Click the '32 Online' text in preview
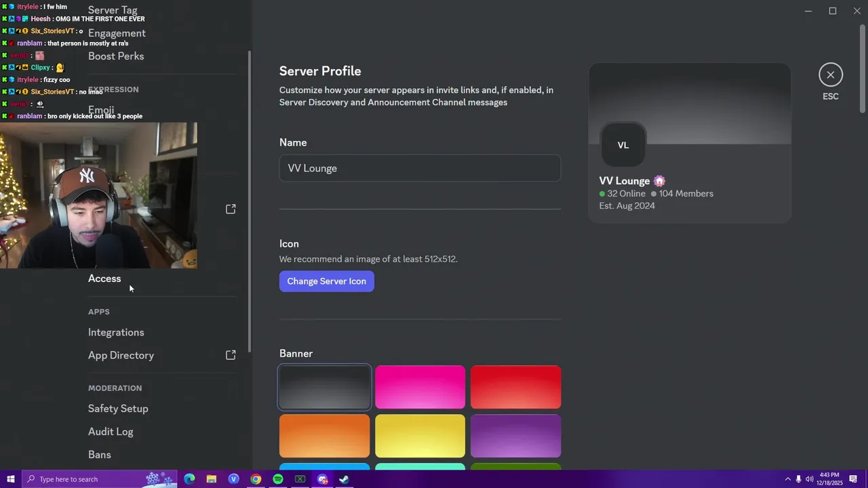 [x=626, y=194]
